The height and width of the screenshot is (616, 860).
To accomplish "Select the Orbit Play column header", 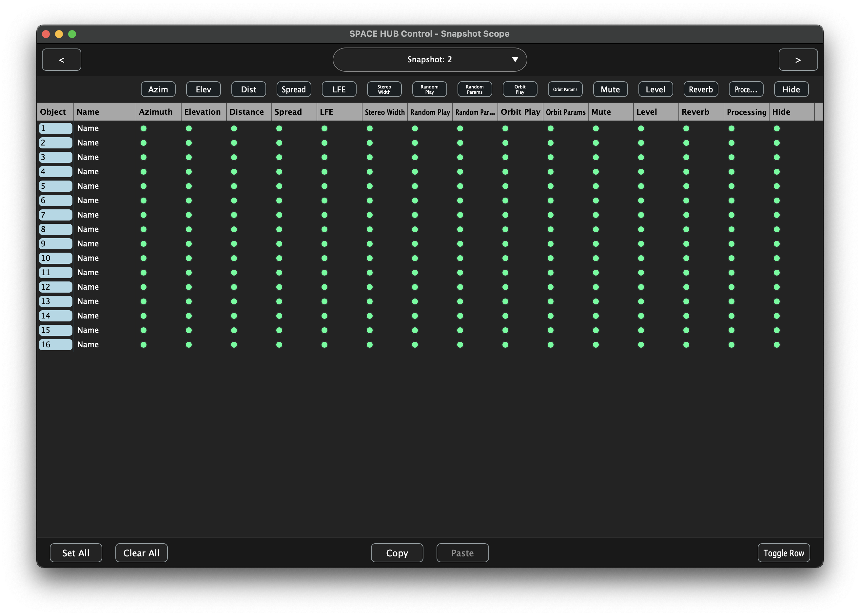I will tap(520, 112).
